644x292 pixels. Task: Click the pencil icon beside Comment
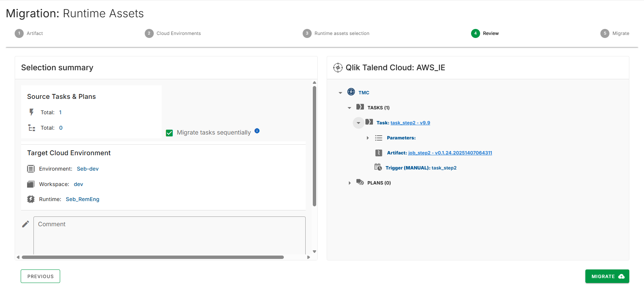tap(26, 224)
